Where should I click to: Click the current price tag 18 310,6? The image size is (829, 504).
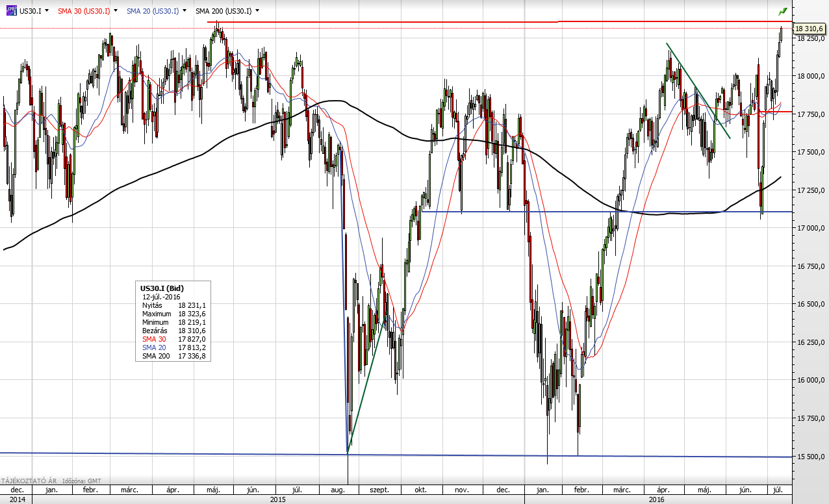pyautogui.click(x=809, y=29)
